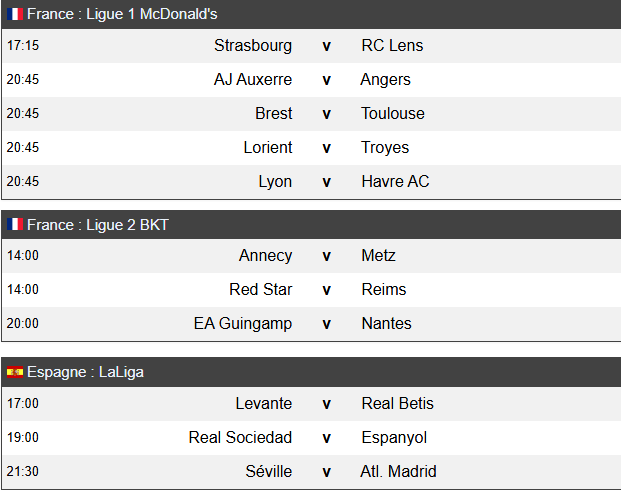Select the Atl. Madrid team name
Image resolution: width=621 pixels, height=490 pixels.
[398, 472]
